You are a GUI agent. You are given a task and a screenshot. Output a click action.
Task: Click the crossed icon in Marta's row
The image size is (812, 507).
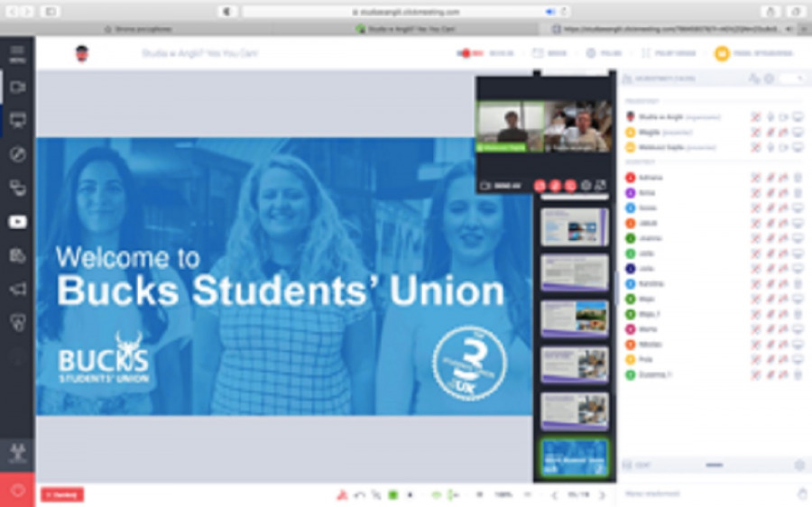pyautogui.click(x=756, y=329)
